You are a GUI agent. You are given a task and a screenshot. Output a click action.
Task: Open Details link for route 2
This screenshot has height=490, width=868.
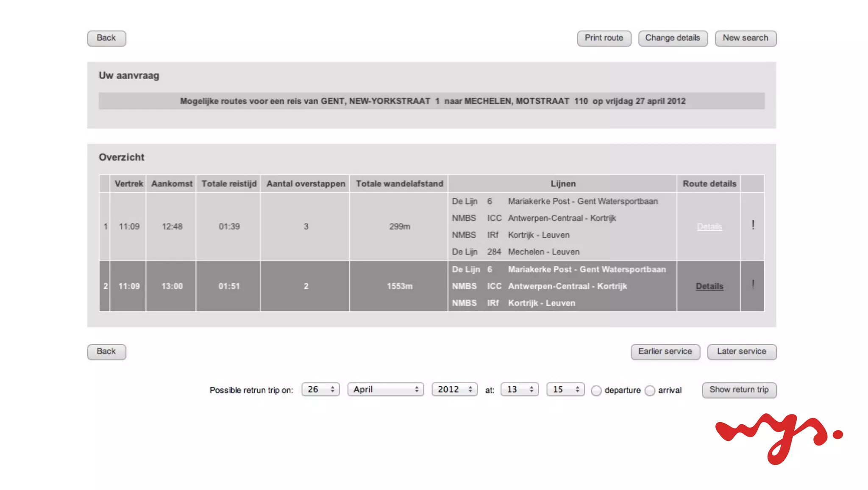709,286
